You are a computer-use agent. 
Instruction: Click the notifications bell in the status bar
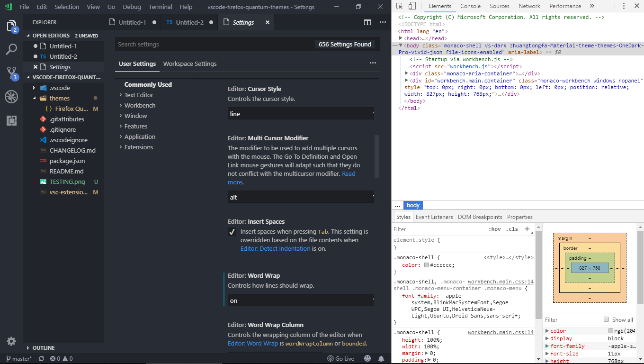coord(382,358)
